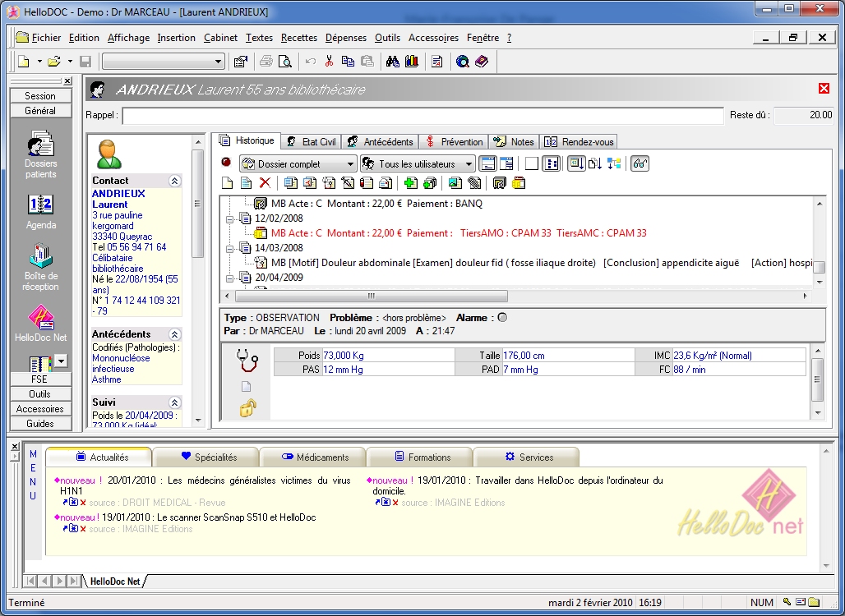Collapse the Antécédents section in left panel
Image resolution: width=845 pixels, height=616 pixels.
click(174, 334)
